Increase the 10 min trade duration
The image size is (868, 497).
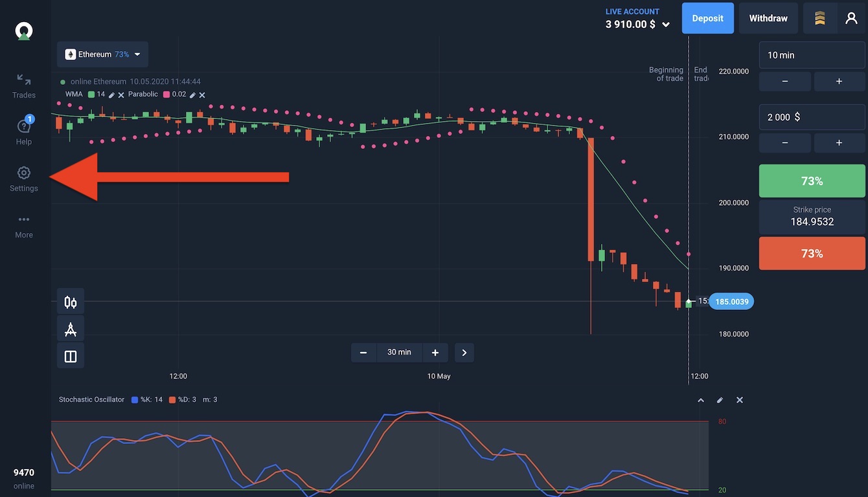[x=839, y=82]
